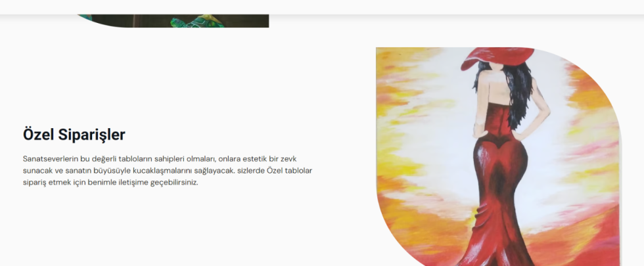Click the green turtle painting at top

172,21
